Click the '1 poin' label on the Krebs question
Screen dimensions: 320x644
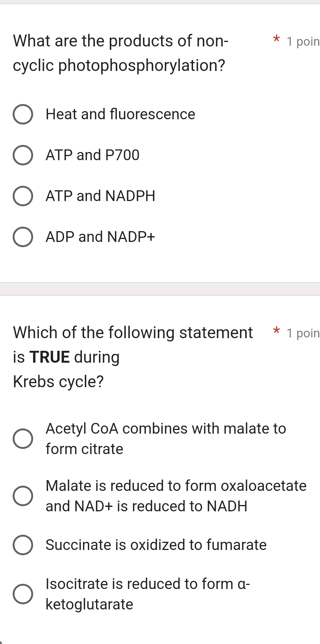pyautogui.click(x=302, y=333)
